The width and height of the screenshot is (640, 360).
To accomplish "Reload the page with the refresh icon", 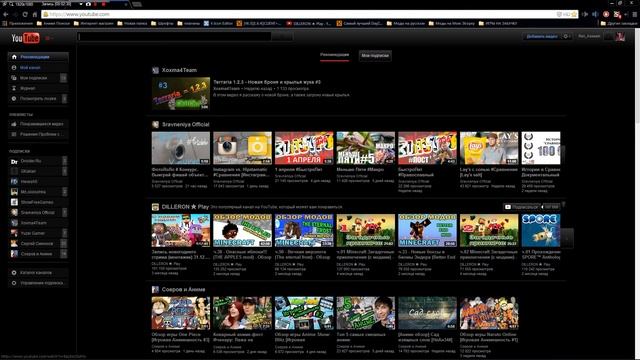I will pos(25,14).
